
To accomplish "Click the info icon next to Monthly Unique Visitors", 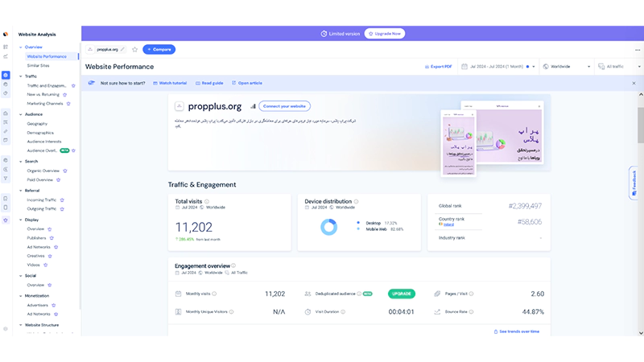I will 232,312.
